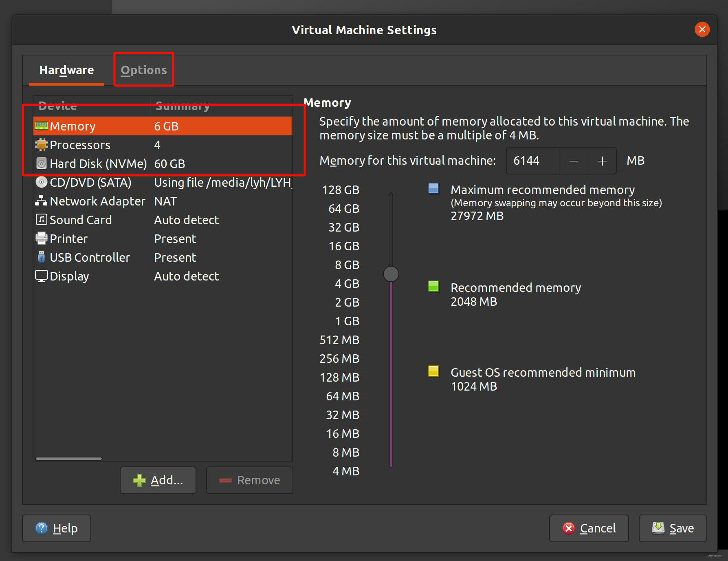Click the memory value field showing 6144

[x=533, y=161]
